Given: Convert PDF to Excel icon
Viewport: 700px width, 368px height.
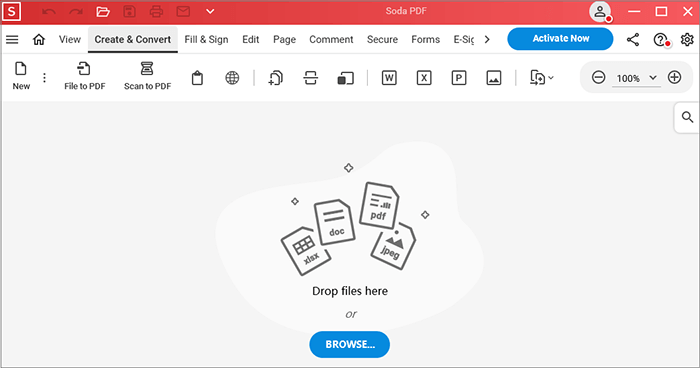Looking at the screenshot, I should (424, 78).
